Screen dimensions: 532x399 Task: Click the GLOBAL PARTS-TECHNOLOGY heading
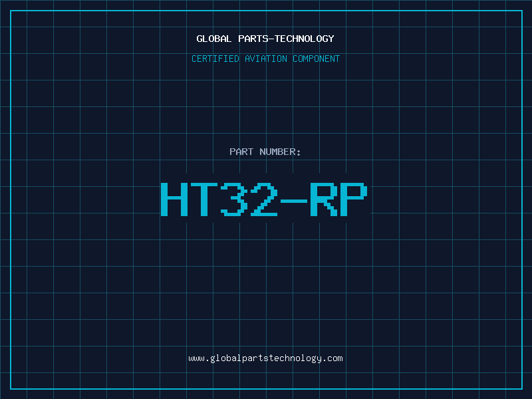pyautogui.click(x=265, y=39)
